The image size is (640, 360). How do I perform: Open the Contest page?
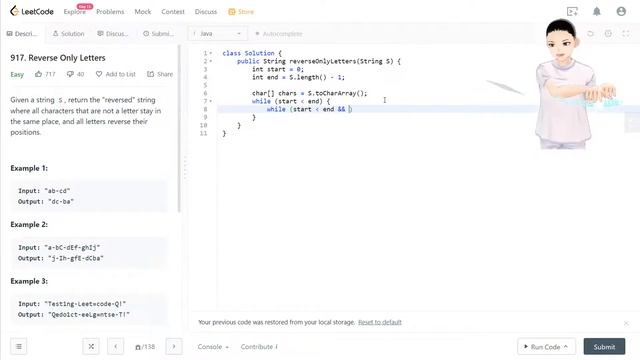(x=173, y=12)
